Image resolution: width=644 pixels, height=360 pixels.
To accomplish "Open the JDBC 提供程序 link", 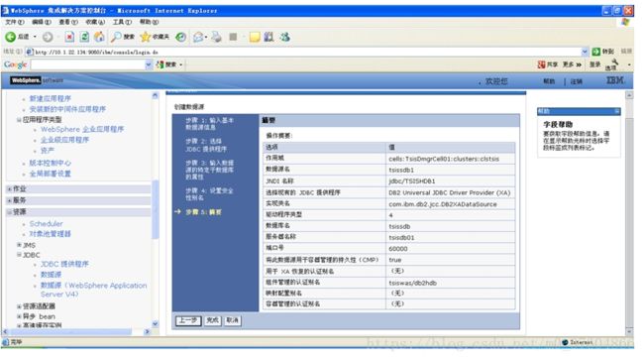I will click(x=64, y=264).
